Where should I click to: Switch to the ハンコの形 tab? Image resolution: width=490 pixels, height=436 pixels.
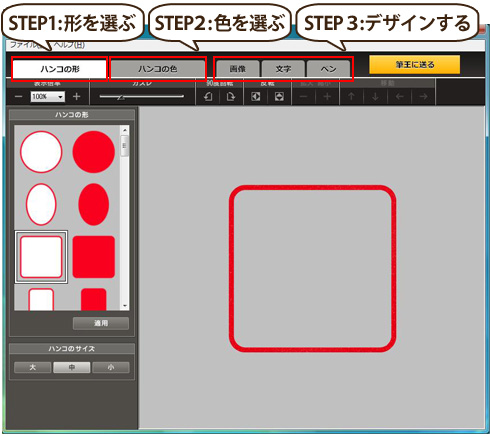60,69
